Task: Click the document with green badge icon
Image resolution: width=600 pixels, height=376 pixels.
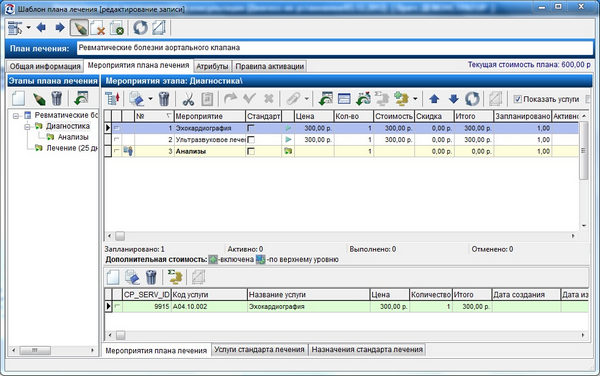Action: coord(117,28)
